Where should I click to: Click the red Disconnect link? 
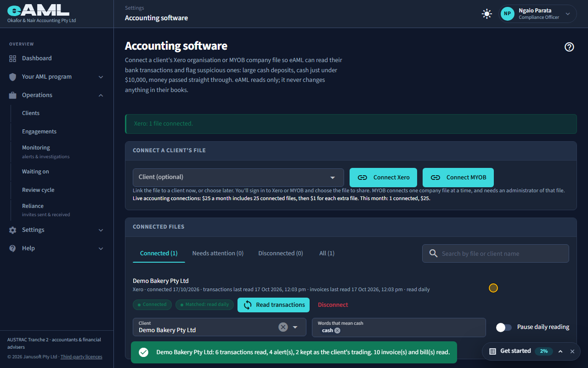pyautogui.click(x=333, y=305)
